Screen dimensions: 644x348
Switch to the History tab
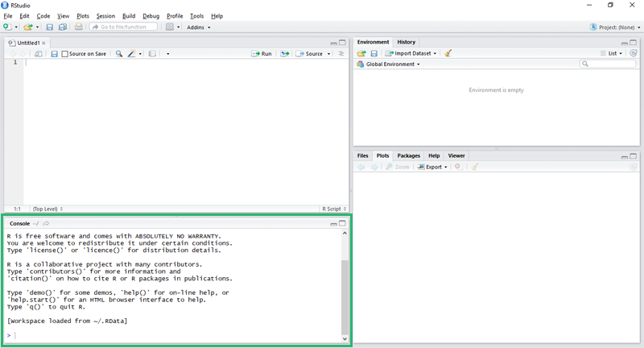[407, 42]
